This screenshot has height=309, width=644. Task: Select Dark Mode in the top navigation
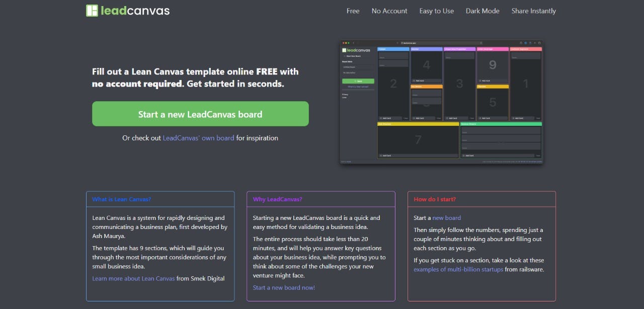point(482,11)
